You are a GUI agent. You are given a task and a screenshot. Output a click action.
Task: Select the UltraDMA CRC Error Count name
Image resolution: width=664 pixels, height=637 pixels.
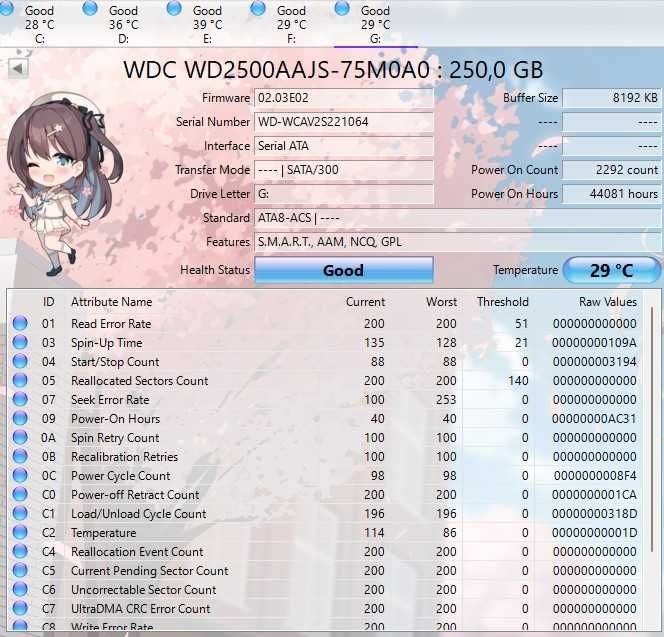tap(141, 609)
